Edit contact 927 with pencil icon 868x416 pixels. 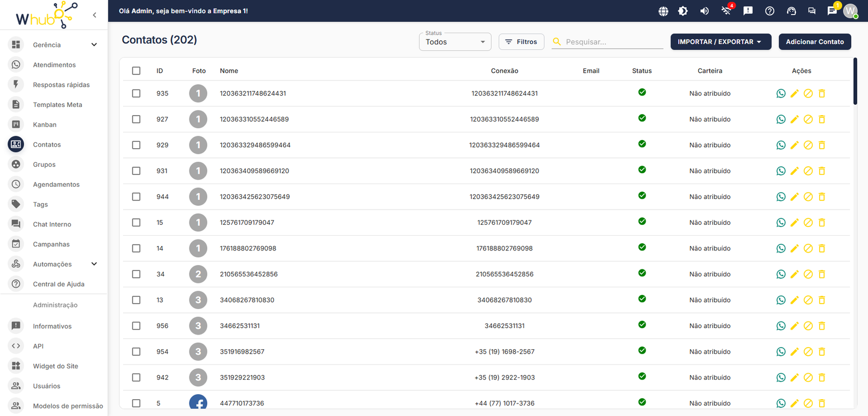(794, 119)
